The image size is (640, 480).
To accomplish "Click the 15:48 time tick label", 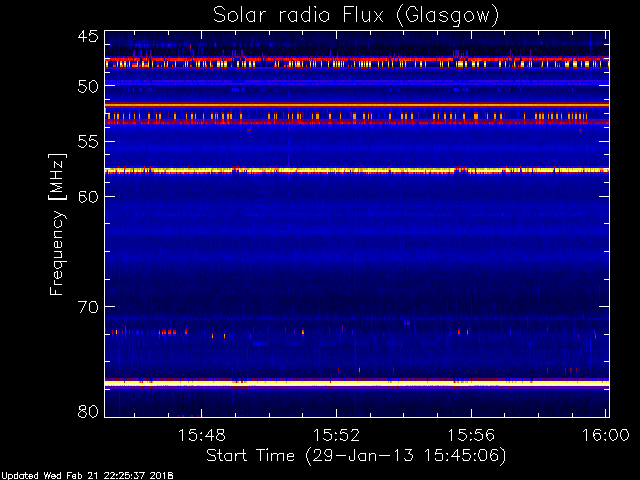I will [202, 435].
